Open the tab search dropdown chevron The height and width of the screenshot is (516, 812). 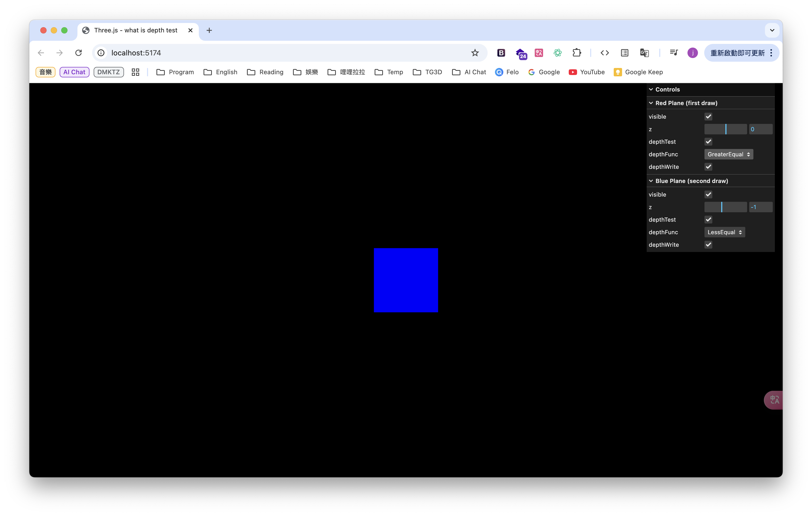coord(772,30)
